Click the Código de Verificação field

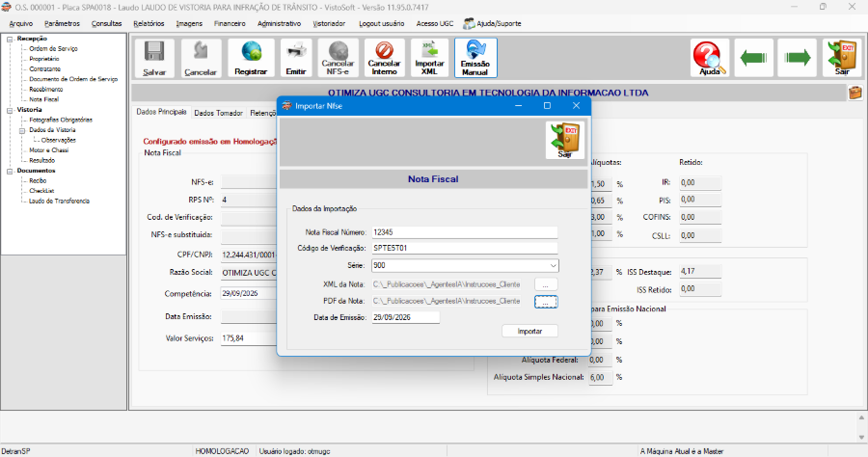[x=465, y=248]
